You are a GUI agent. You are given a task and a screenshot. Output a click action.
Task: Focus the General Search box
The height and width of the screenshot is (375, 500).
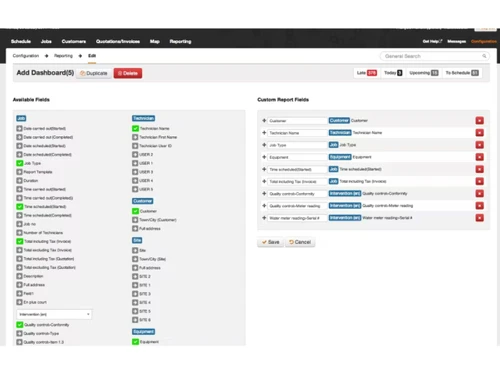tap(435, 56)
